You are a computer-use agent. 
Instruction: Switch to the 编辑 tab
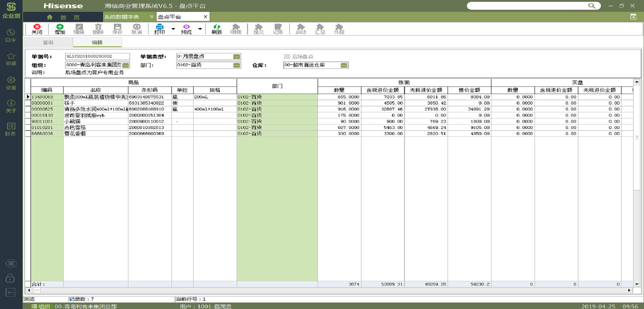point(97,42)
